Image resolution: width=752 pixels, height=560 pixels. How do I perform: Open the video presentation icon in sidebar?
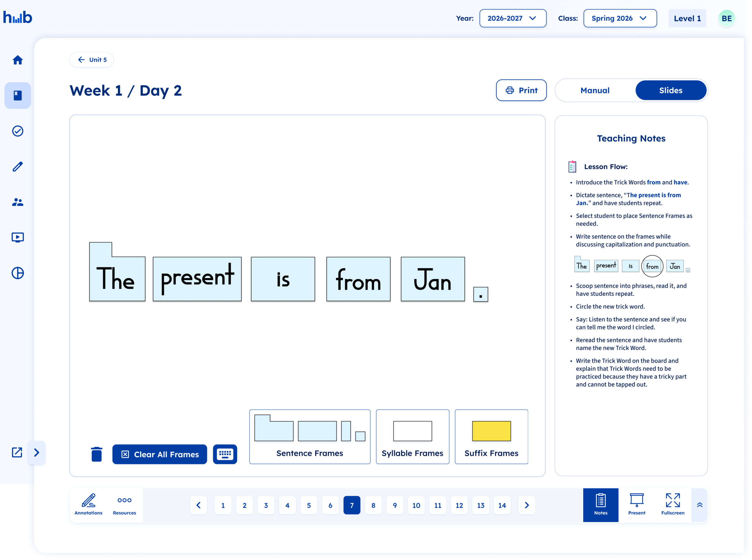(18, 237)
